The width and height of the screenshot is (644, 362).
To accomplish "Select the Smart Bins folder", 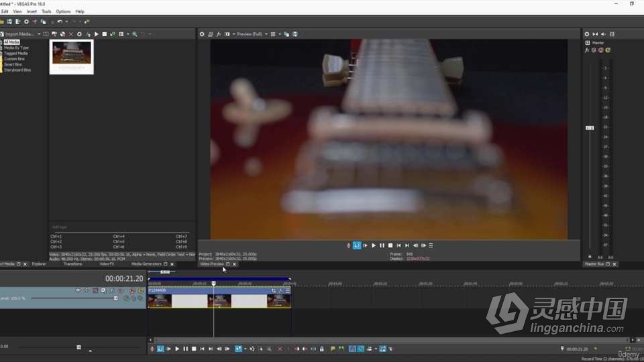I will (13, 64).
